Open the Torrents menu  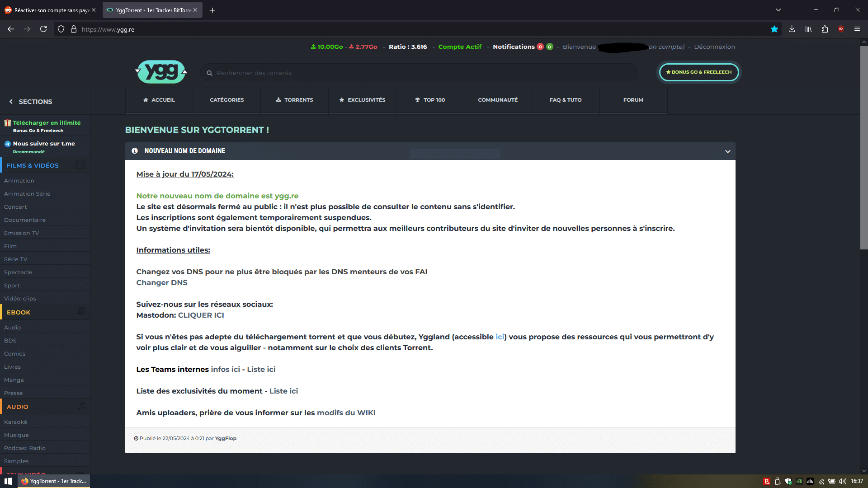click(295, 100)
